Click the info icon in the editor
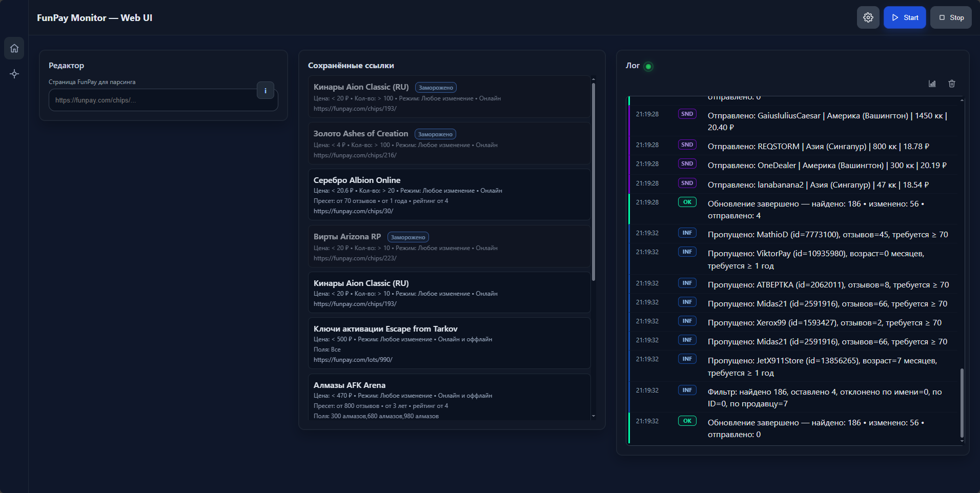The image size is (980, 493). tap(265, 90)
